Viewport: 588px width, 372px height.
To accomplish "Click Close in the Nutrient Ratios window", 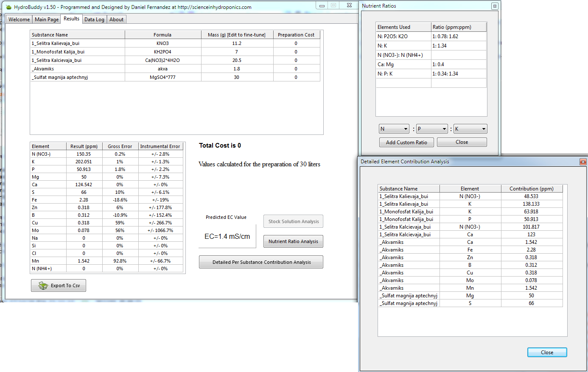I will 462,142.
